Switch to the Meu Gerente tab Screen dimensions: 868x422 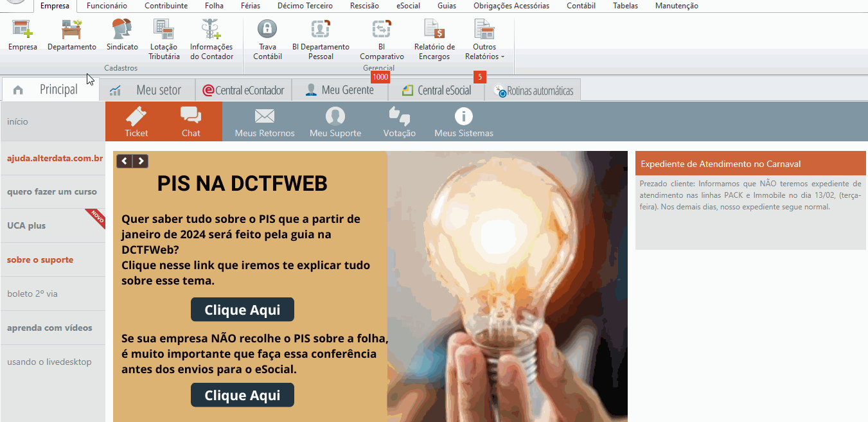340,90
